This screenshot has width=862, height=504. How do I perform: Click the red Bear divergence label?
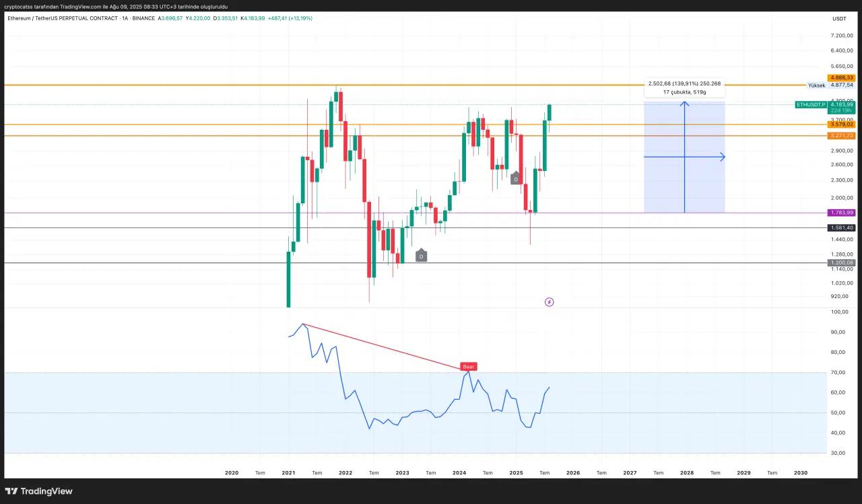[468, 367]
